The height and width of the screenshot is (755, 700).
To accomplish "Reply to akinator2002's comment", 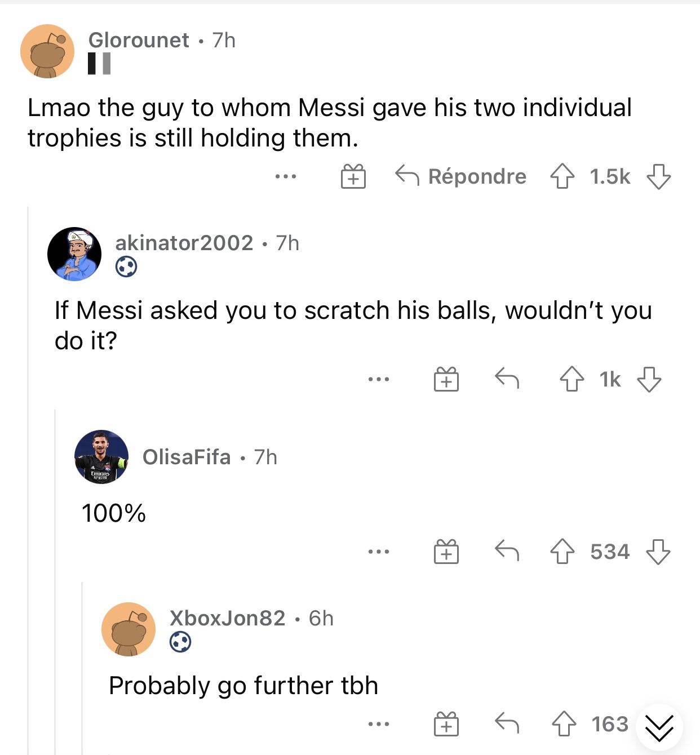I will [x=507, y=379].
